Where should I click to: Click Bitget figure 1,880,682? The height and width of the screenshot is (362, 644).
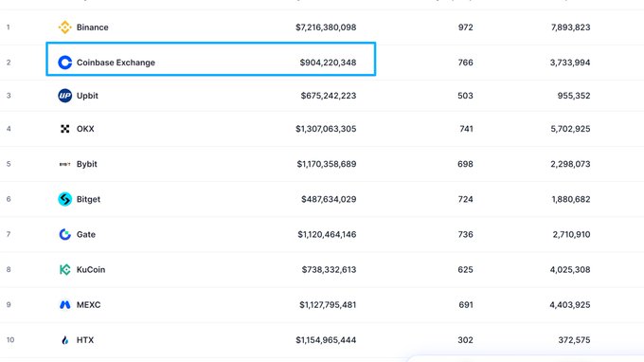pos(571,199)
